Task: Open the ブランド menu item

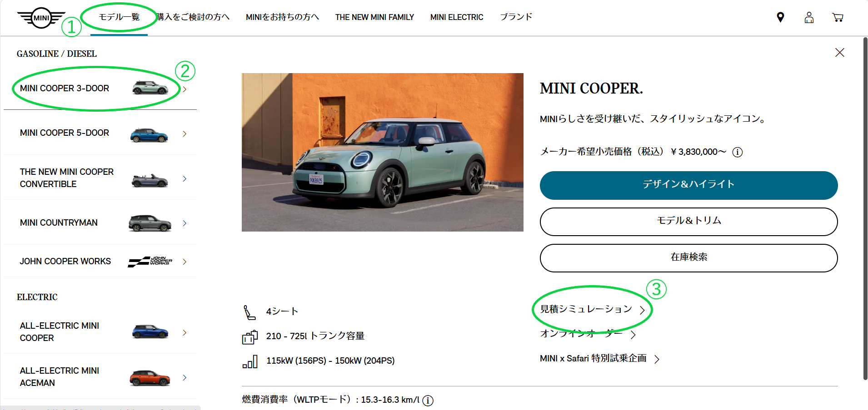Action: point(516,17)
